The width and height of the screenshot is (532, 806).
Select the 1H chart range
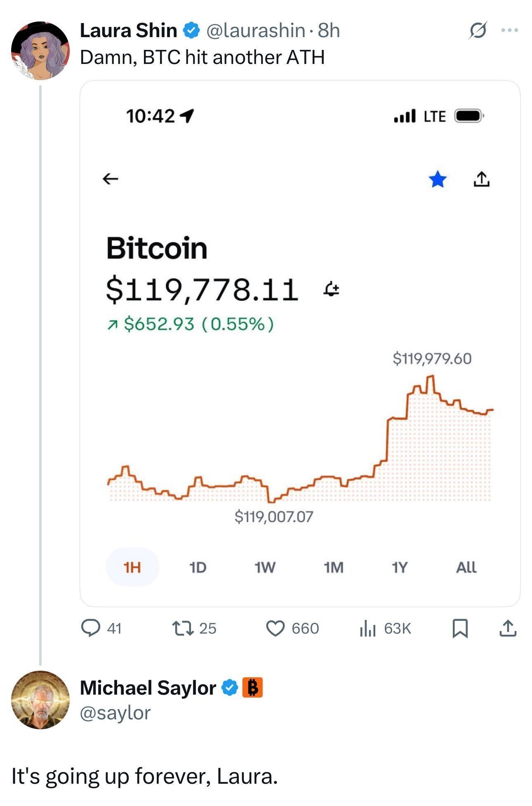[x=132, y=567]
